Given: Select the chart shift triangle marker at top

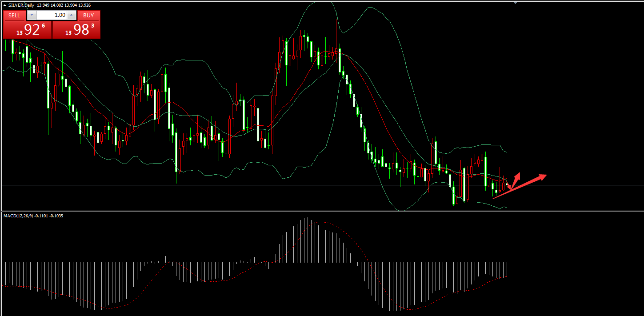Looking at the screenshot, I should click(x=515, y=3).
